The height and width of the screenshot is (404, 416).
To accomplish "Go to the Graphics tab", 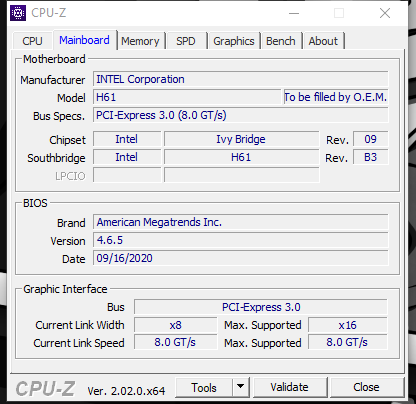I will 234,41.
